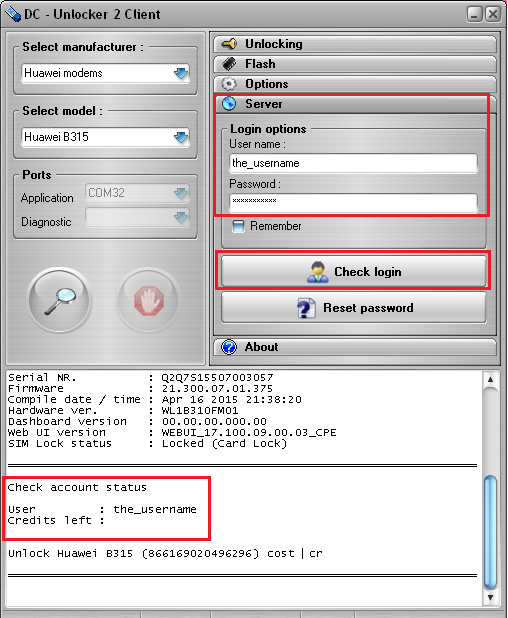Click the key icon beside Unlocking
The width and height of the screenshot is (508, 618).
point(229,44)
